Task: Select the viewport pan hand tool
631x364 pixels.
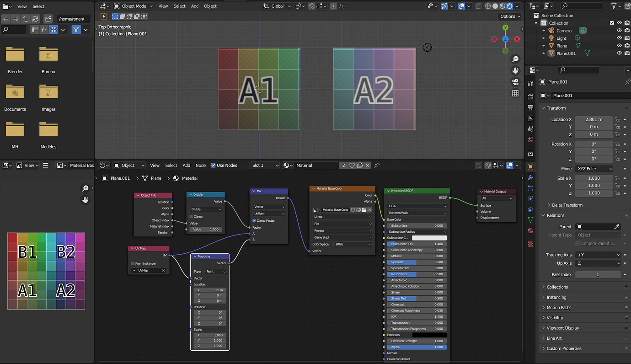Action: coord(515,70)
